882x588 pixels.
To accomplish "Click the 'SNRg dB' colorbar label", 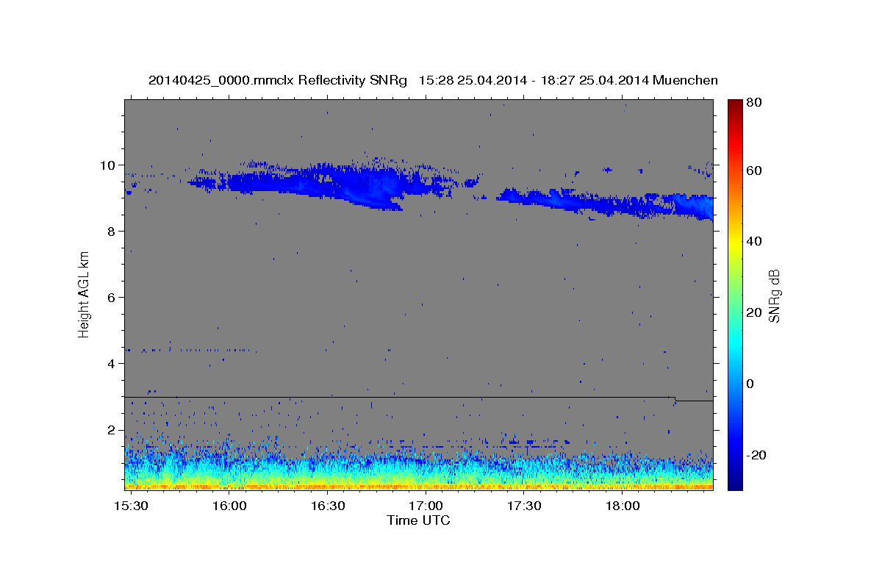I will pos(774,295).
